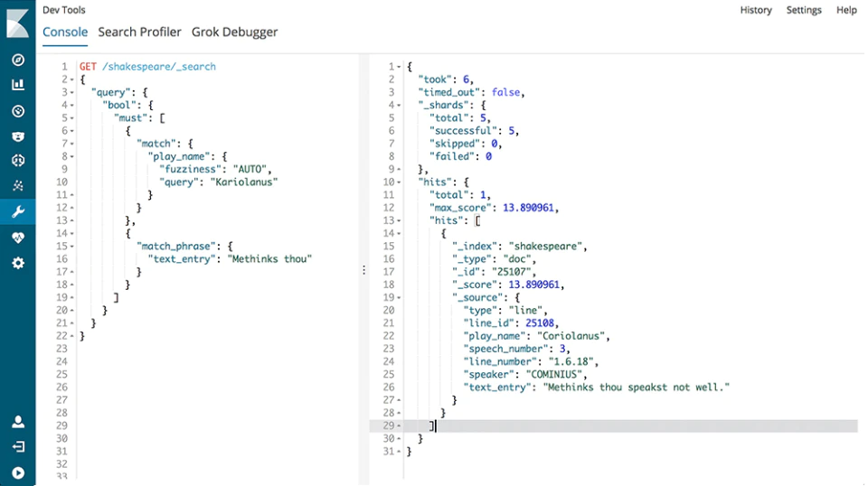Click the "fuzziness": "AUTO" line
The image size is (868, 486).
coord(215,169)
